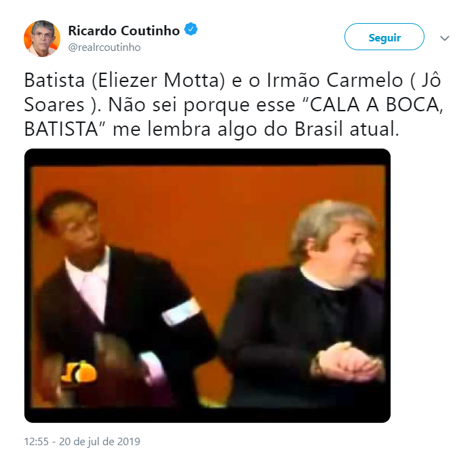The image size is (476, 454).
Task: Click the words Brasil atual
Action: 346,130
